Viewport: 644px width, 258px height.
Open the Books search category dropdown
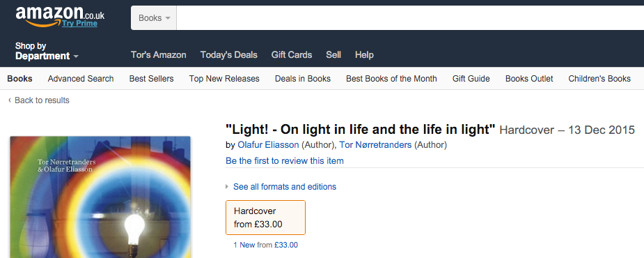point(154,17)
